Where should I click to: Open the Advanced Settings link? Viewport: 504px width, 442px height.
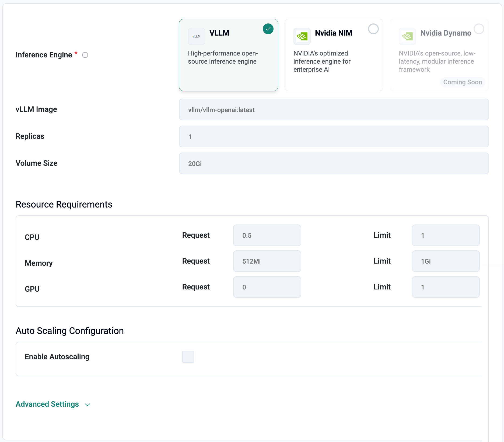pos(47,404)
